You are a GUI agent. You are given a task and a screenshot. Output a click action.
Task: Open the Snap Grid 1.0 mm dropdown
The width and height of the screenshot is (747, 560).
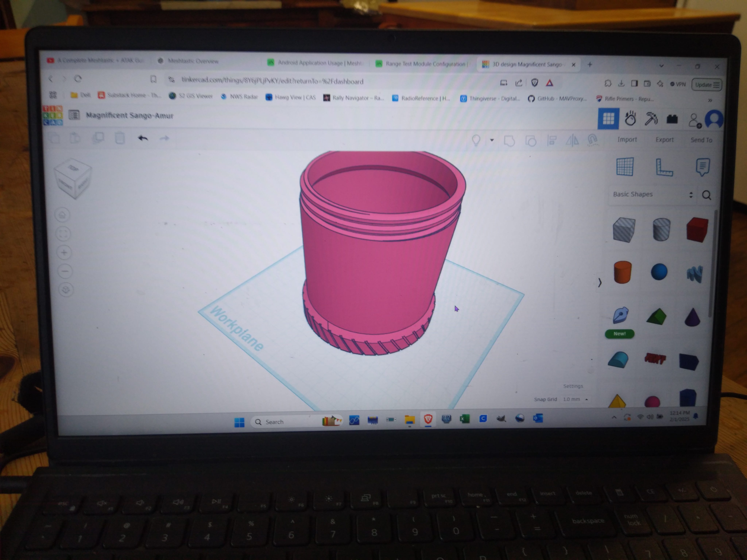tap(575, 399)
